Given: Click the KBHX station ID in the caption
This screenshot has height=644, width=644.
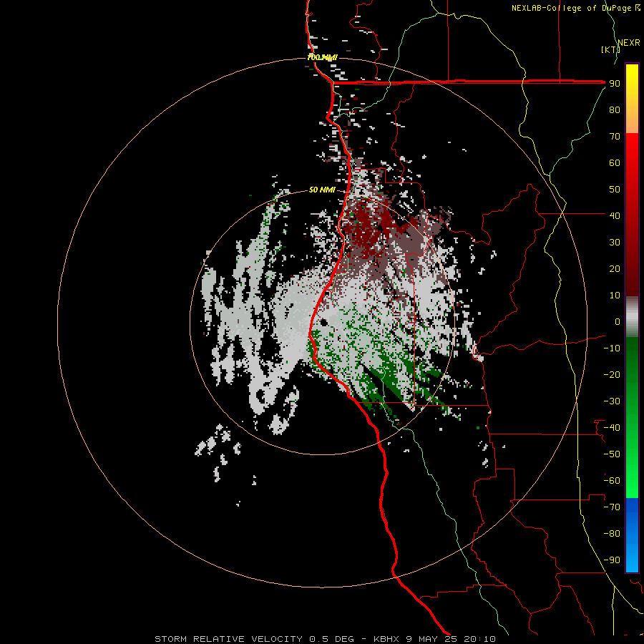Looking at the screenshot, I should [386, 639].
